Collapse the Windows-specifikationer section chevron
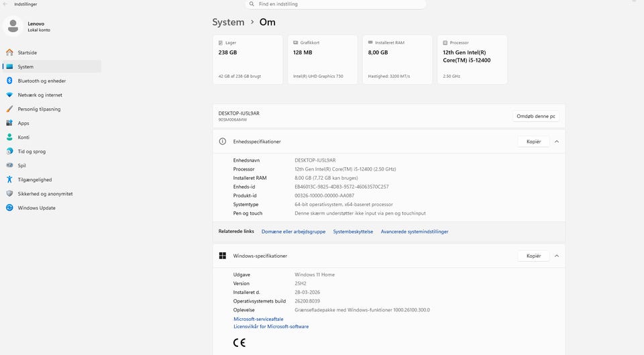The height and width of the screenshot is (355, 644). (x=557, y=256)
